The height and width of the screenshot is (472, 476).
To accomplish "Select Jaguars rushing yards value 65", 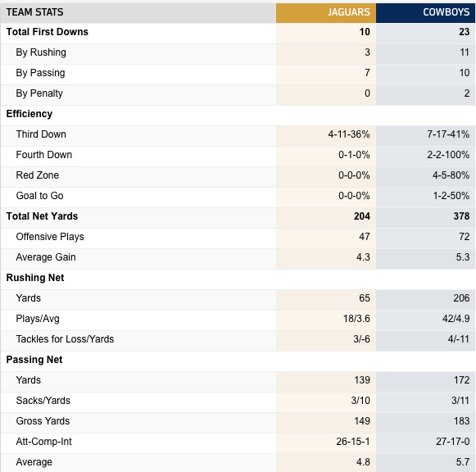I will (365, 298).
